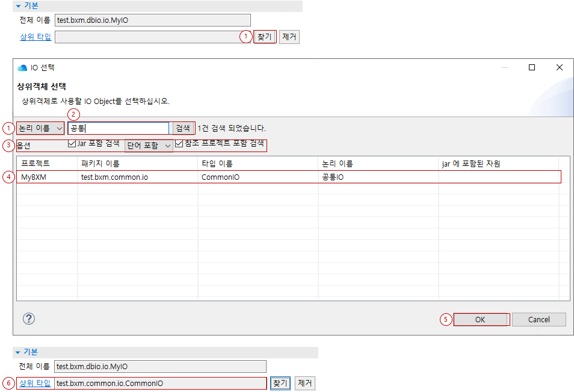Toggle the Jar 포함 검색 checkbox
This screenshot has width=574, height=392.
pos(70,145)
